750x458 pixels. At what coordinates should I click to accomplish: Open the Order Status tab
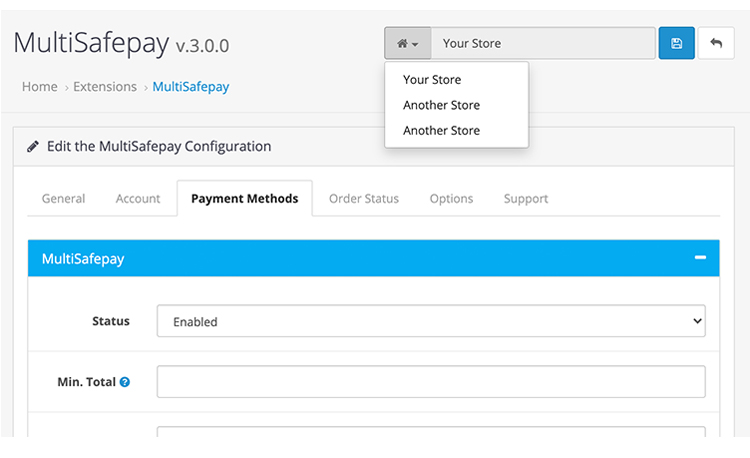(x=364, y=198)
